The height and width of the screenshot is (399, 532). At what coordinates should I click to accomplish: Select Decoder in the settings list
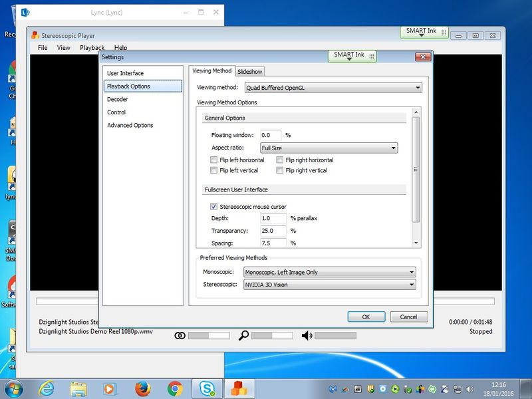coord(118,99)
